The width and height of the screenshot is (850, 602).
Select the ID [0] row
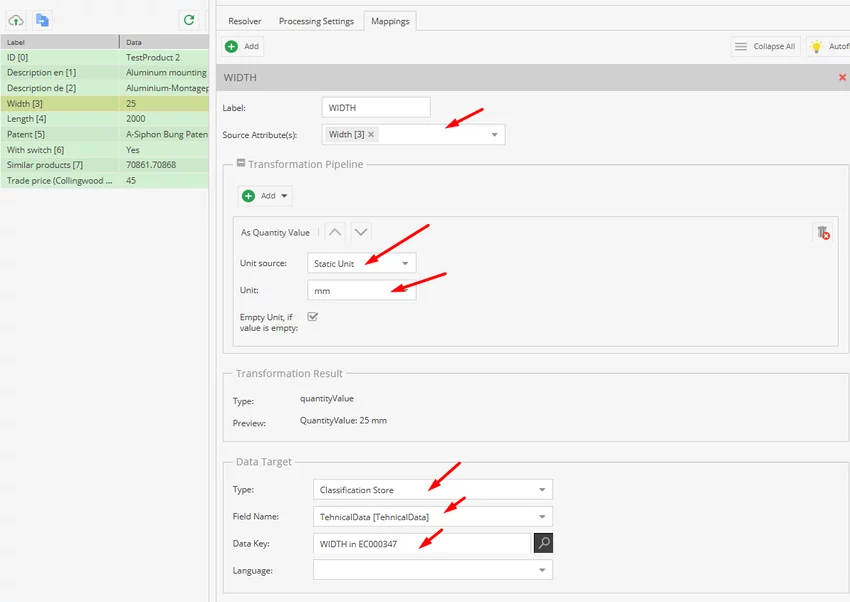point(105,57)
